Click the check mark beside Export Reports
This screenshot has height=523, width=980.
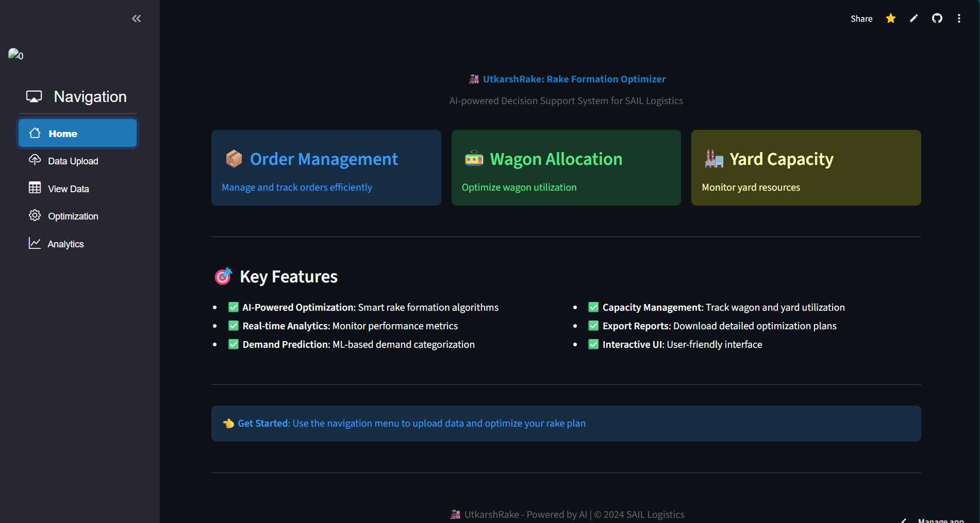pos(593,326)
